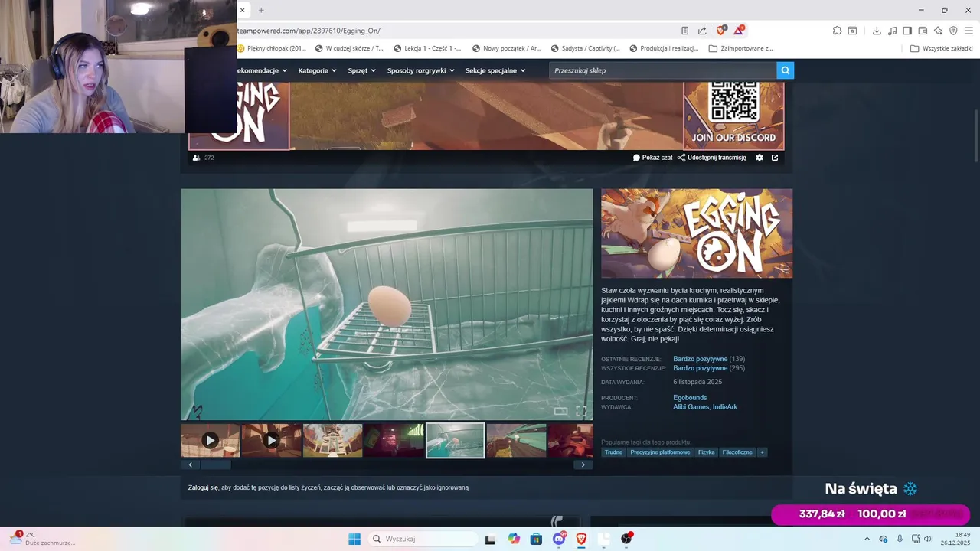The width and height of the screenshot is (980, 551).
Task: Click Pokaż czat button
Action: [x=652, y=158]
